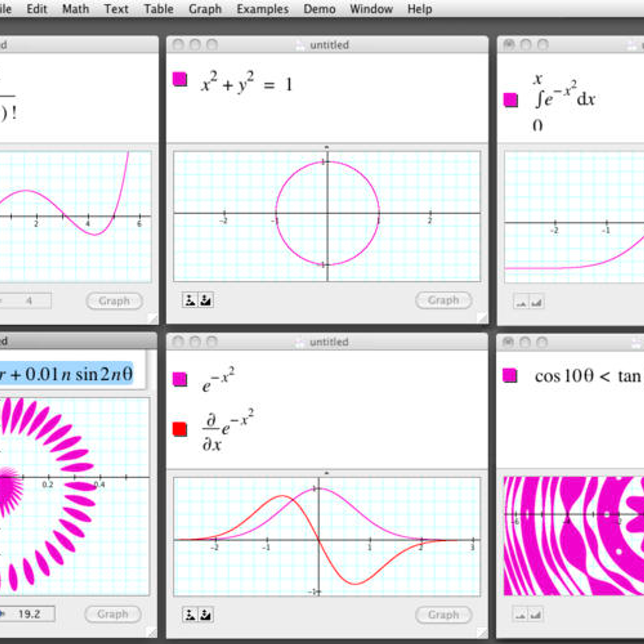Click Graph button in the e^-x² window
This screenshot has width=644, height=644.
click(444, 614)
